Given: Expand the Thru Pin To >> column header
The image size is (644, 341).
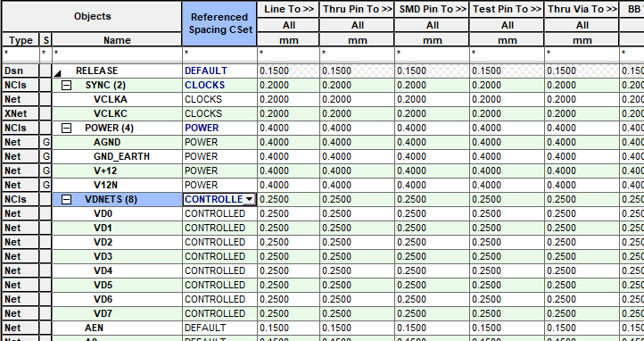Looking at the screenshot, I should pyautogui.click(x=357, y=9).
